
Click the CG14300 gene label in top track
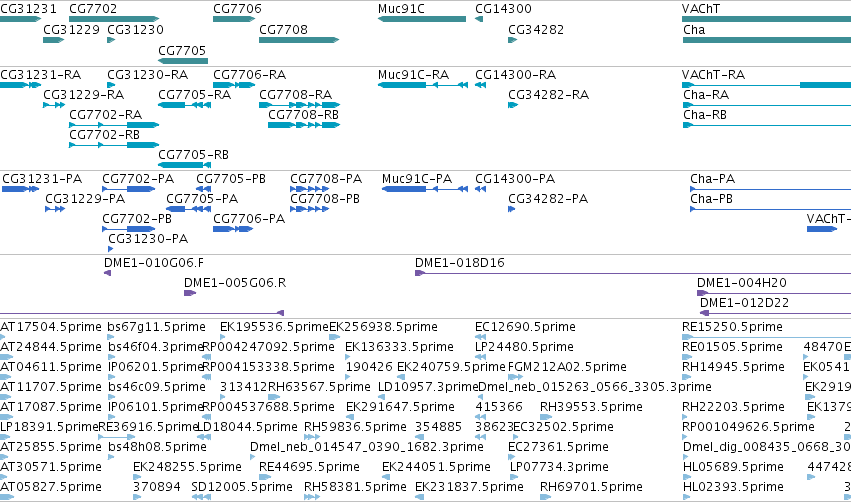coord(503,9)
